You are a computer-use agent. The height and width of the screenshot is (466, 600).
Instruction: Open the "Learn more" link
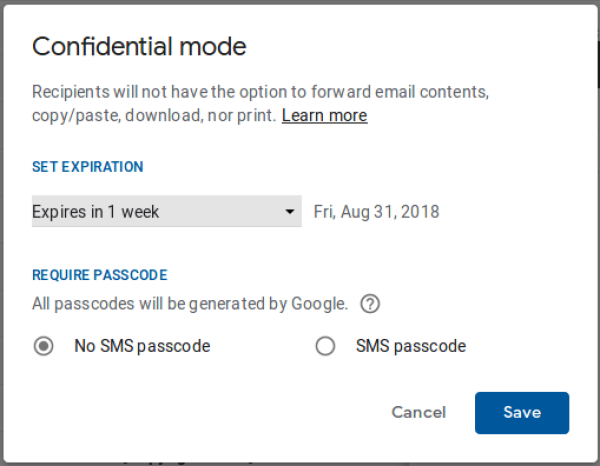point(324,116)
